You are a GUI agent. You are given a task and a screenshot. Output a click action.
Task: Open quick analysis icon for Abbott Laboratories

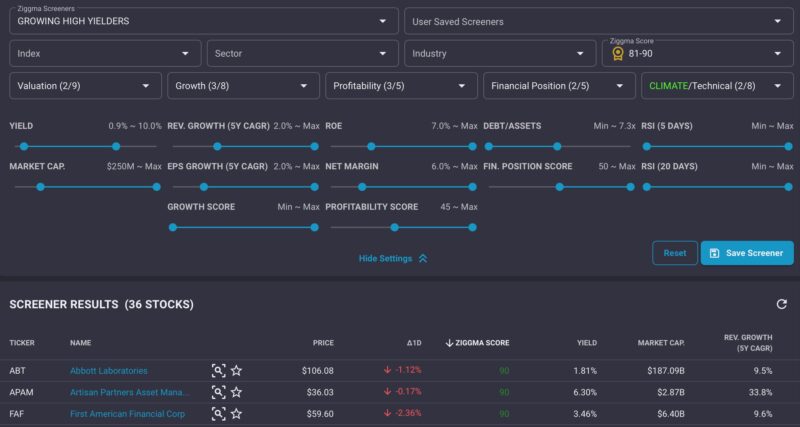point(218,370)
